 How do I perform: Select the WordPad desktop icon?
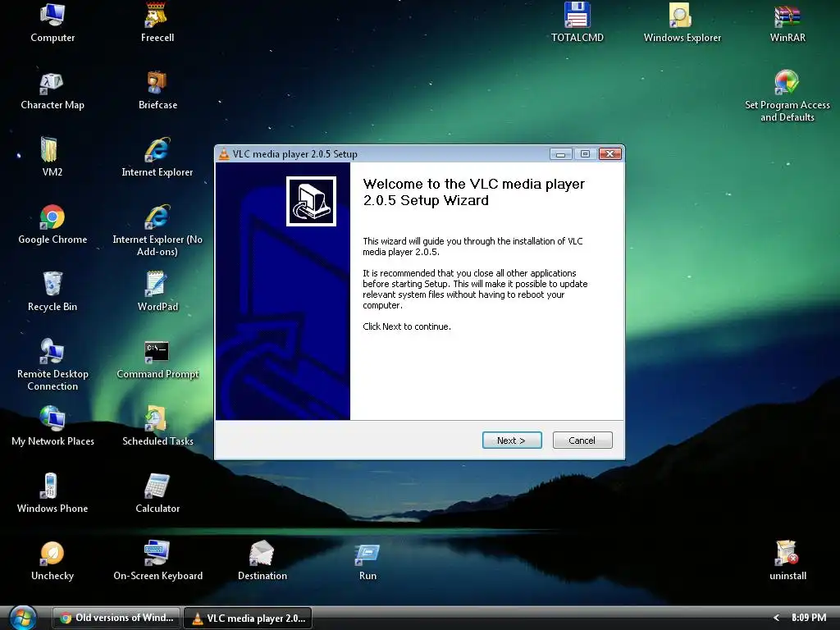157,292
